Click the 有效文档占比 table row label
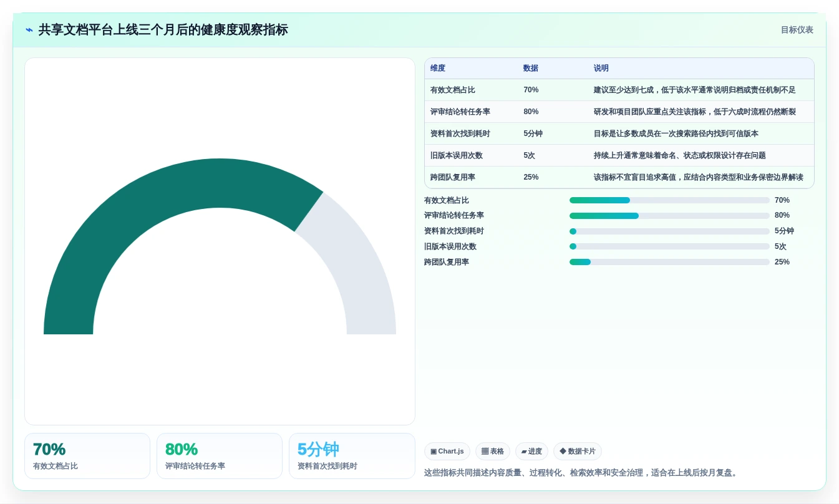The width and height of the screenshot is (839, 504). tap(453, 90)
